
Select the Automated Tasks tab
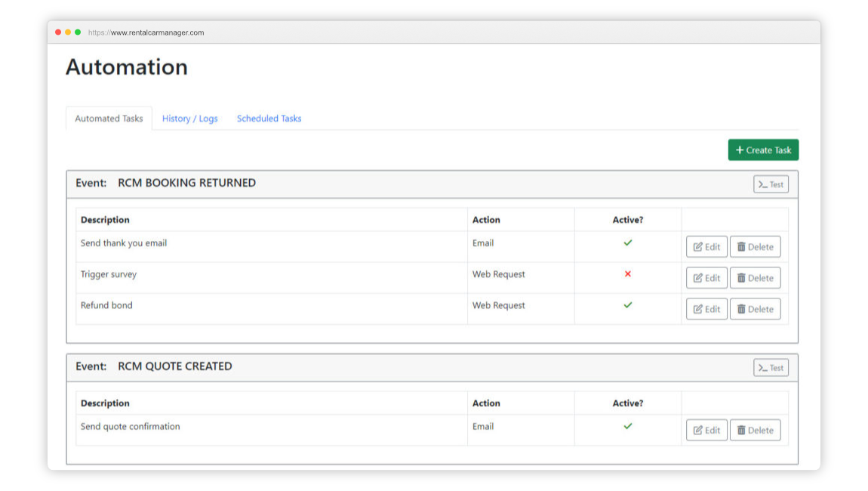109,119
